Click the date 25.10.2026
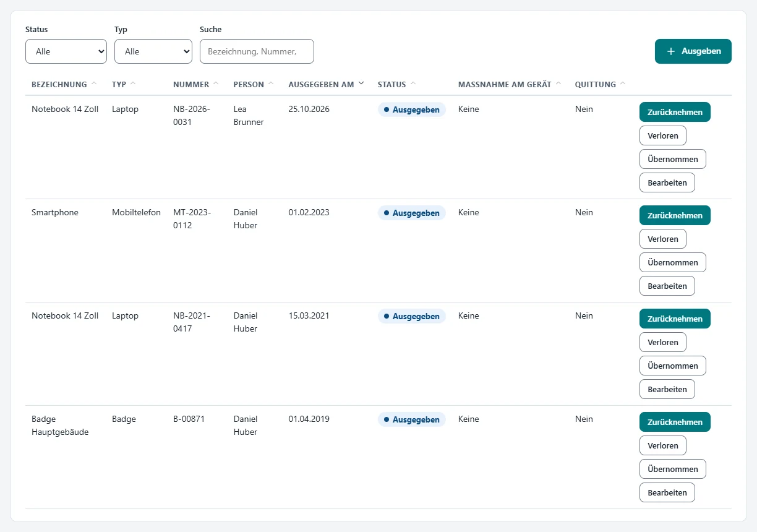Image resolution: width=757 pixels, height=532 pixels. (309, 109)
